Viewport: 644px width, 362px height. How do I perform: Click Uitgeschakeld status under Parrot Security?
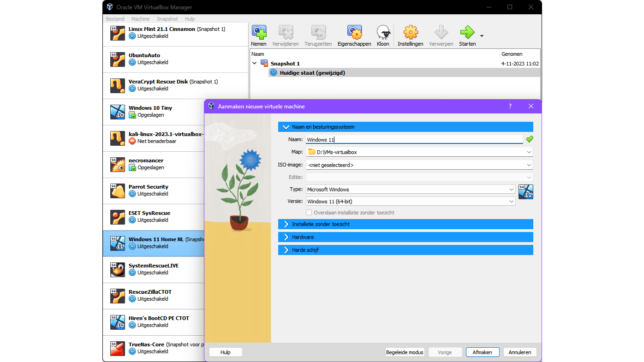point(153,194)
